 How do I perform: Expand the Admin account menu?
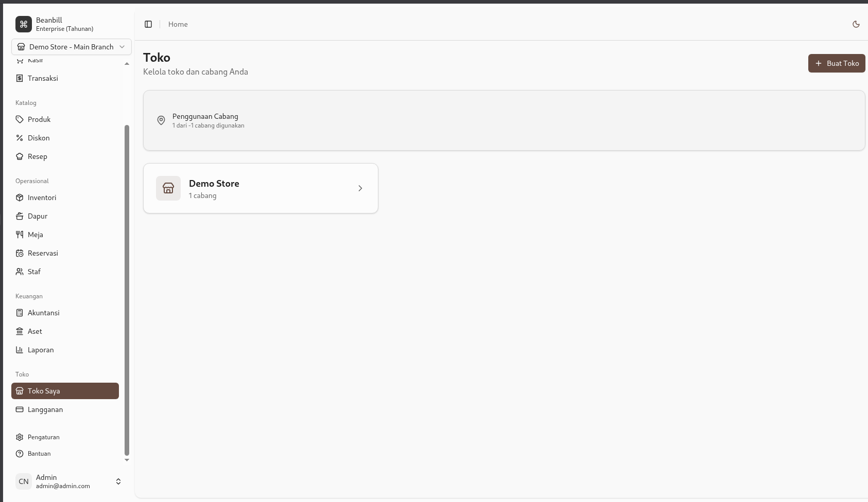118,481
